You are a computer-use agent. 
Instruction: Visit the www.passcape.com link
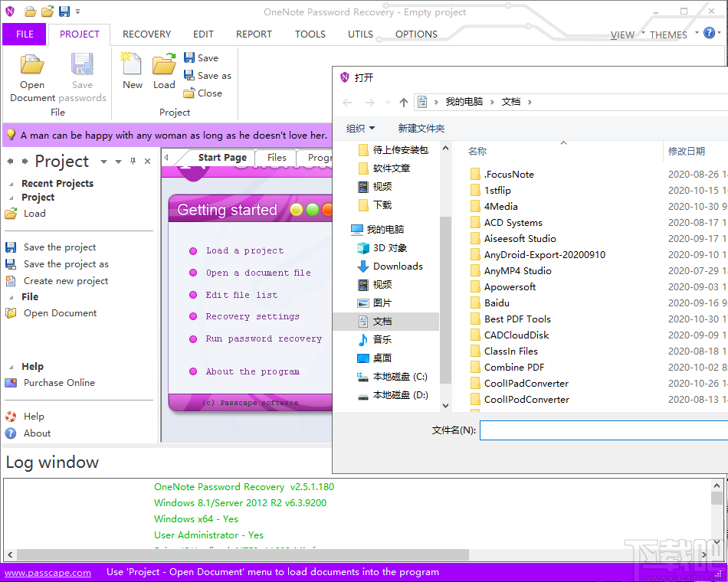click(48, 572)
